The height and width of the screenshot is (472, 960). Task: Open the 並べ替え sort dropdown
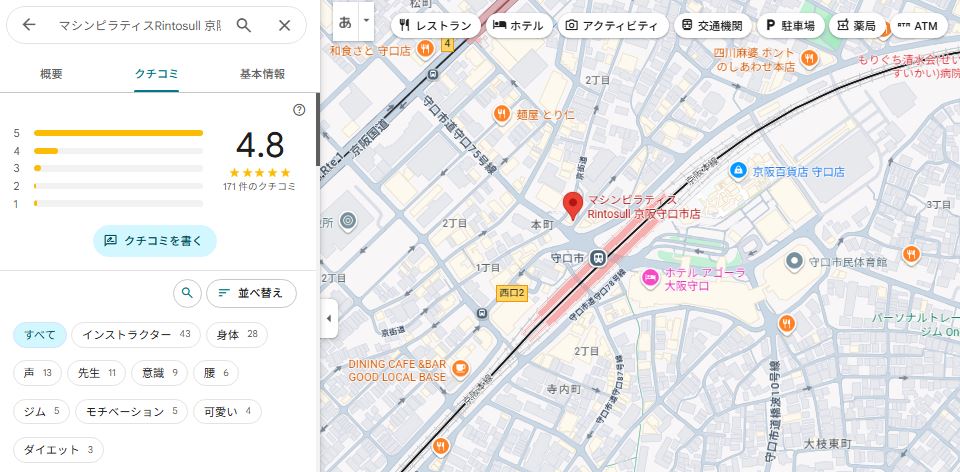(252, 293)
